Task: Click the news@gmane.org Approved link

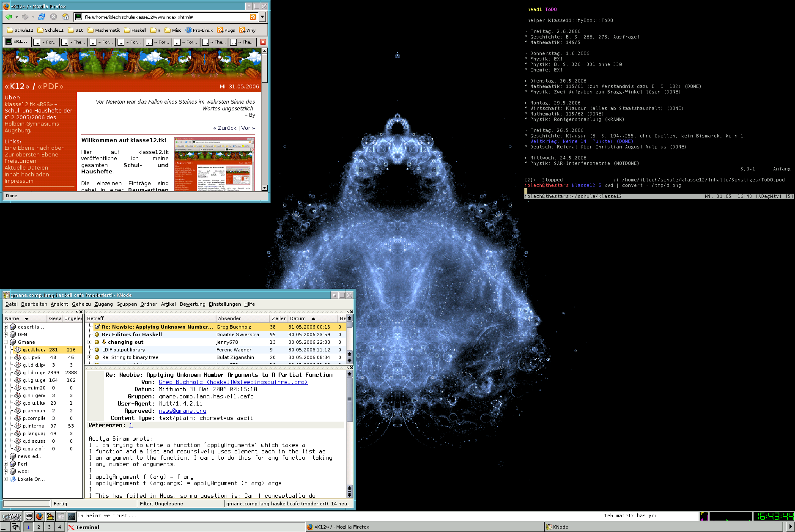Action: point(182,411)
